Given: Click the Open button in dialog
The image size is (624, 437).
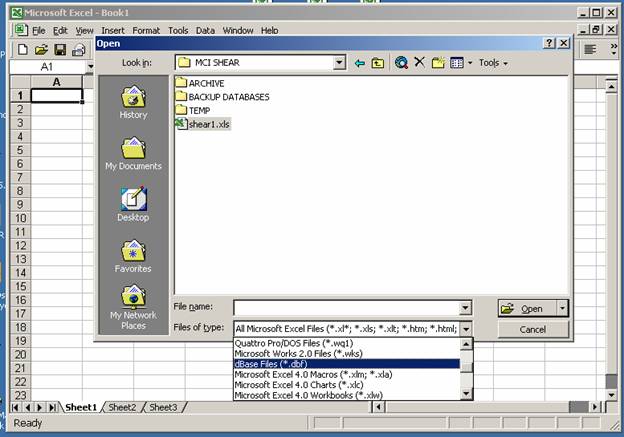Looking at the screenshot, I should [x=528, y=308].
